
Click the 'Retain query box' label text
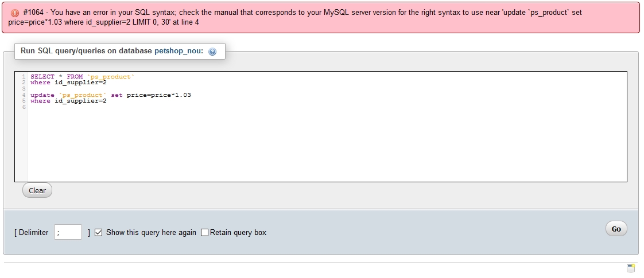click(x=238, y=232)
